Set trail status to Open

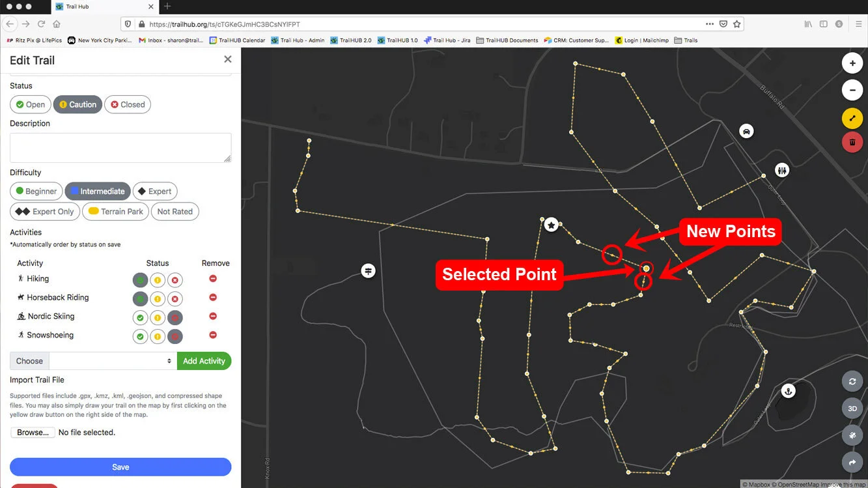31,104
